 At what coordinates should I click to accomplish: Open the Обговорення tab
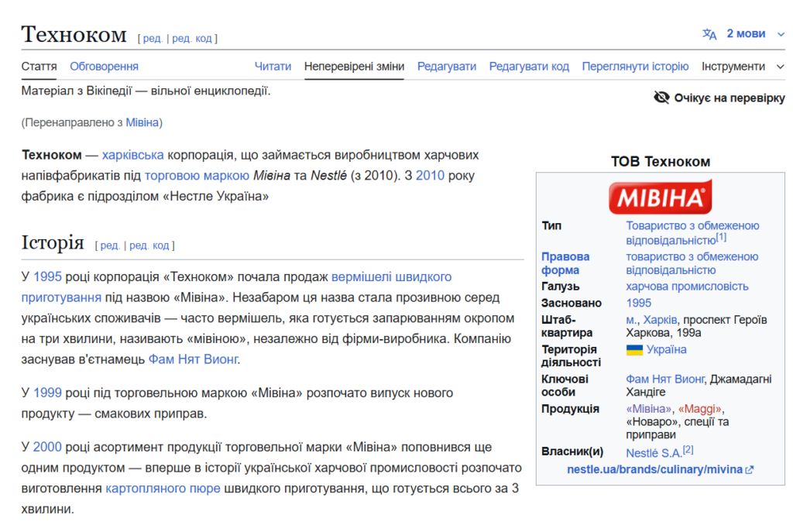[105, 67]
